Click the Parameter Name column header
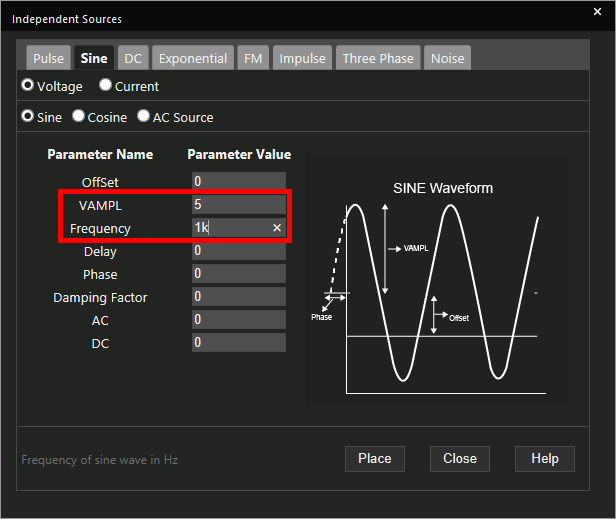Screen dimensions: 616x519 [100, 154]
